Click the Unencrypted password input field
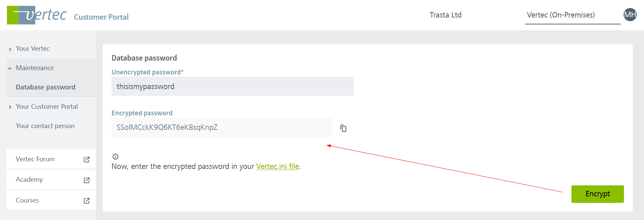 [233, 86]
